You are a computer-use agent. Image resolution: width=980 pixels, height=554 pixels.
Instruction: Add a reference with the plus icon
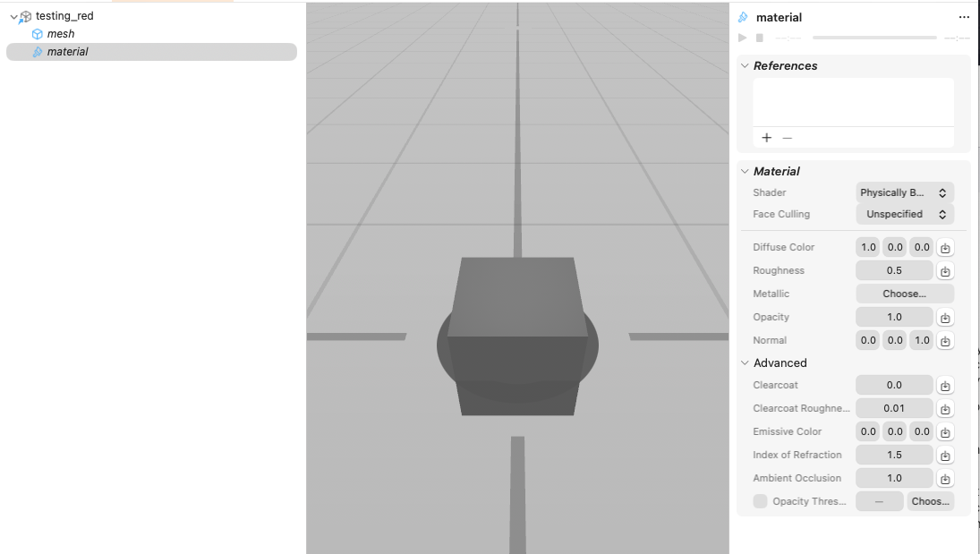766,138
